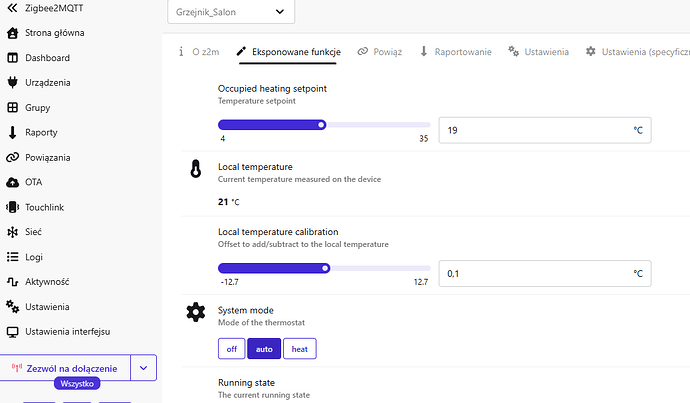Click the Powiązania link icon
Image resolution: width=690 pixels, height=403 pixels.
click(x=13, y=157)
